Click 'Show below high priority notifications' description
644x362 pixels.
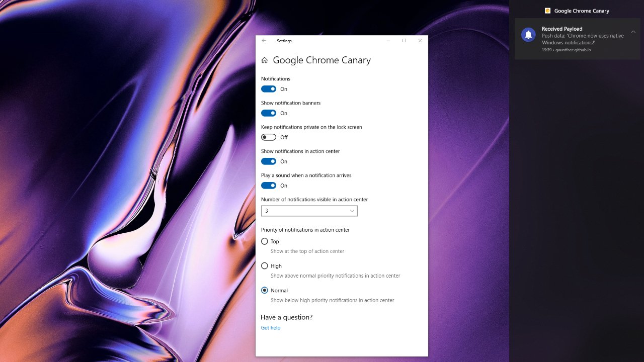[x=333, y=300]
